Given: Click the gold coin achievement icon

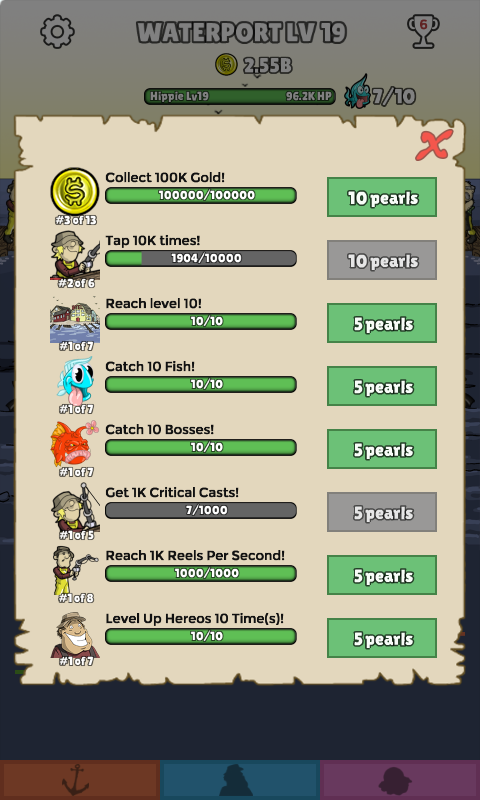Looking at the screenshot, I should point(75,191).
